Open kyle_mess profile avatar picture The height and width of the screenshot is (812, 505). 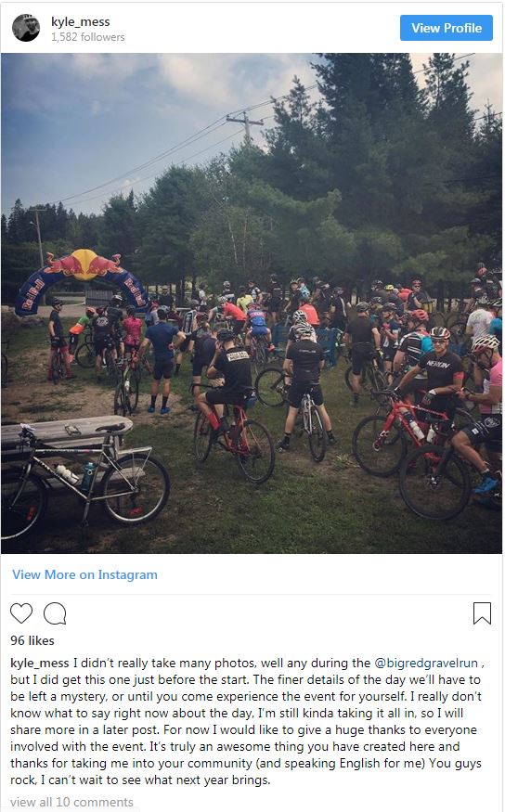pos(26,28)
